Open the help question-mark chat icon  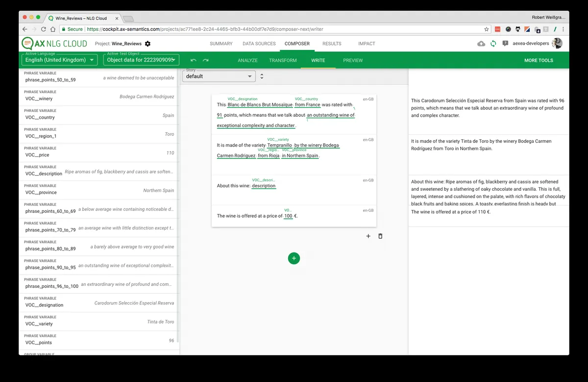(x=505, y=44)
